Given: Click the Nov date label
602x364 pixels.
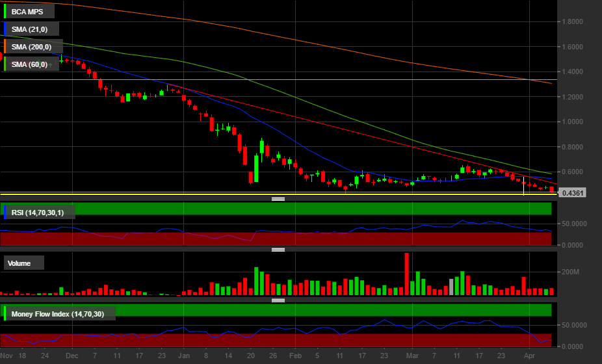Looking at the screenshot, I should tap(6, 356).
